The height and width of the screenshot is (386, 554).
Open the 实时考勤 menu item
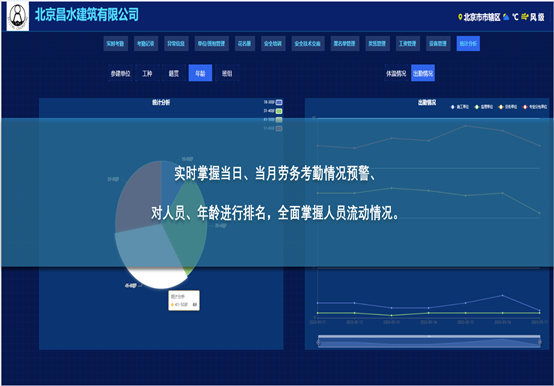coord(116,43)
